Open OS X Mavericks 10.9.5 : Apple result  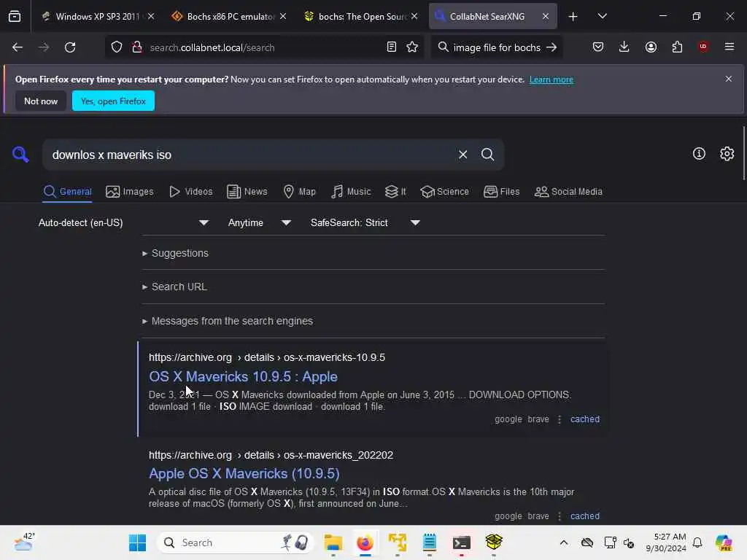pyautogui.click(x=243, y=377)
